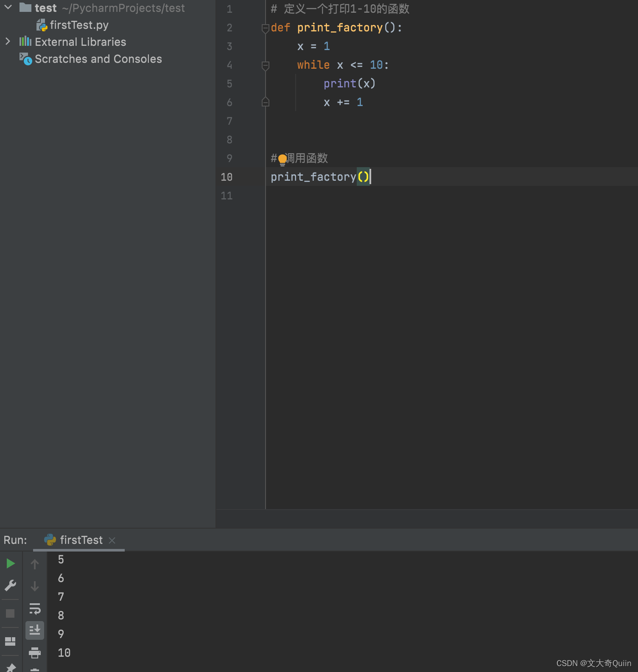The width and height of the screenshot is (638, 672).
Task: Click line number 4 in gutter
Action: click(x=229, y=65)
